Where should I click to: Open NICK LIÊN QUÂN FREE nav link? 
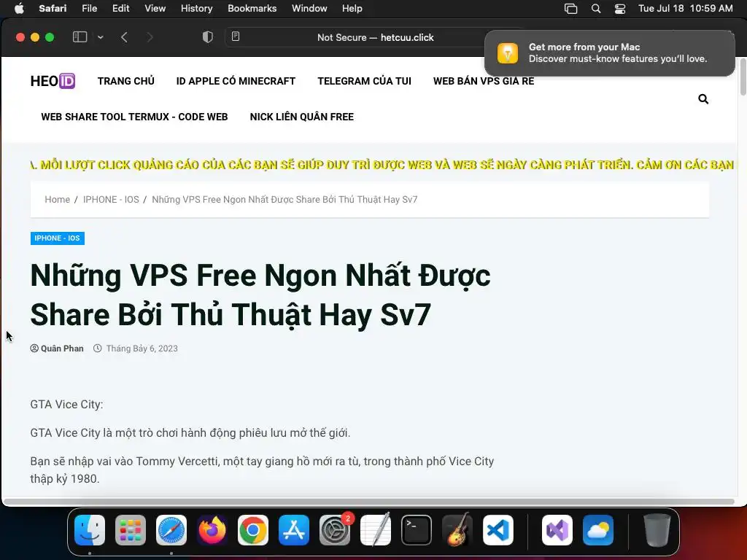301,117
